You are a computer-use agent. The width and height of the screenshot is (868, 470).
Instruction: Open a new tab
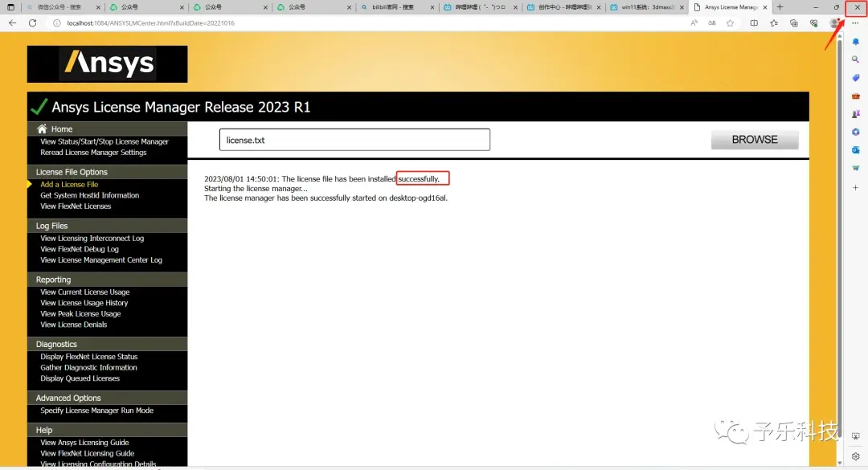(780, 7)
